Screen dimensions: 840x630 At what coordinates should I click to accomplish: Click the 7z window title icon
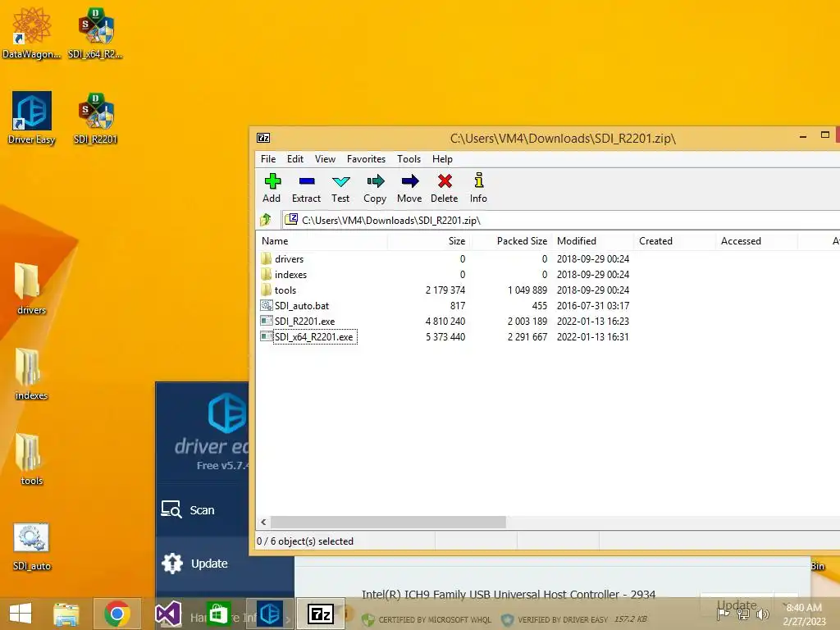click(263, 138)
